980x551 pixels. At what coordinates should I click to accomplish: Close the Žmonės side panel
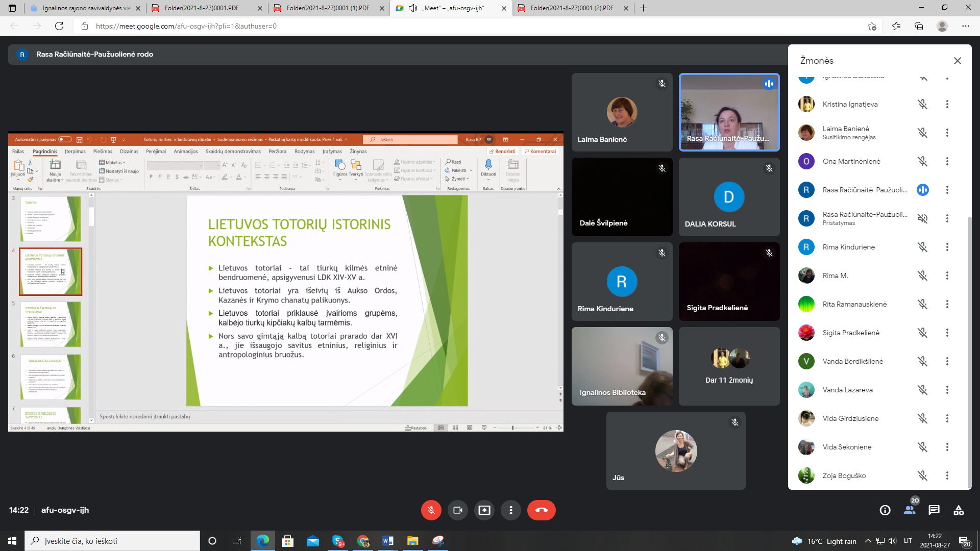pos(957,61)
